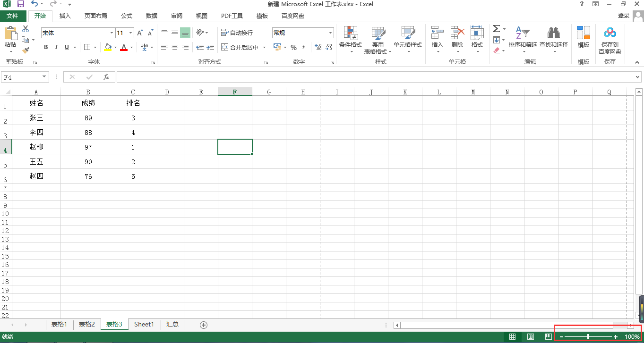Screen dimensions: 644x343
Task: Switch to the 公式 ribbon tab
Action: (127, 16)
